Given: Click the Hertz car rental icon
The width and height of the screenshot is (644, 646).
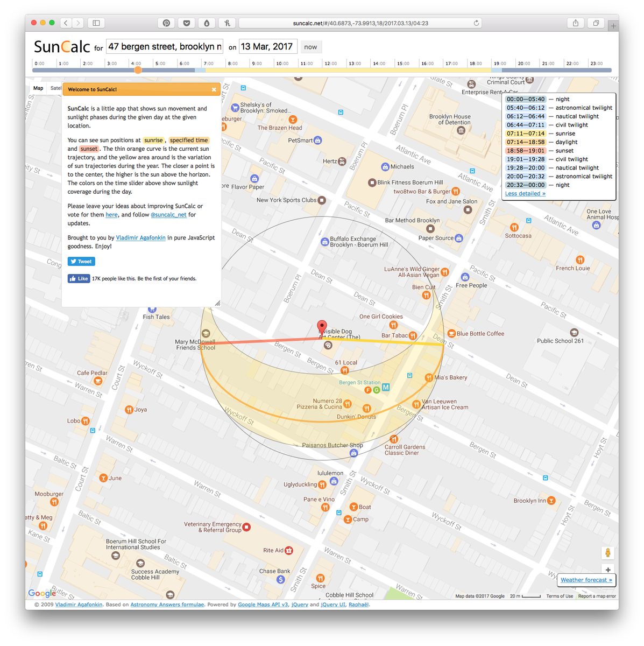Looking at the screenshot, I should 342,161.
